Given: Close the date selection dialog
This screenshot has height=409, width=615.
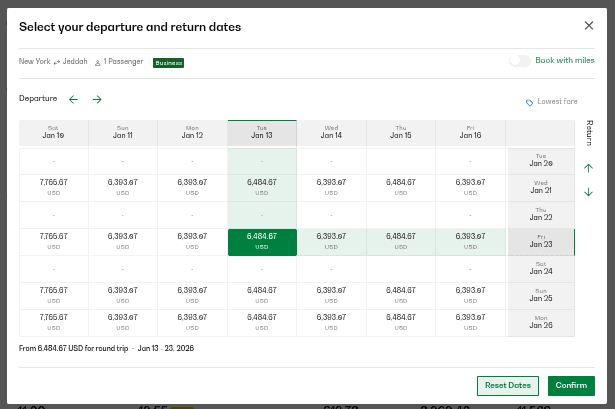Looking at the screenshot, I should (588, 25).
